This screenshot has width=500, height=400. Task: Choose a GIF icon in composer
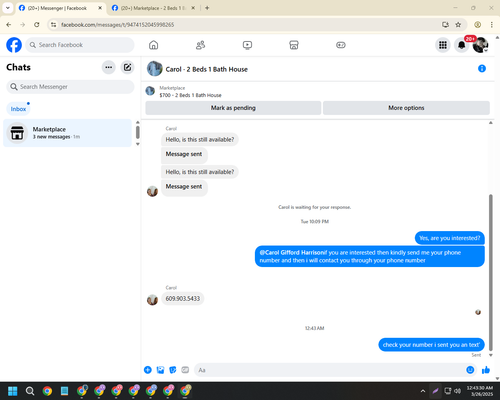(x=185, y=370)
